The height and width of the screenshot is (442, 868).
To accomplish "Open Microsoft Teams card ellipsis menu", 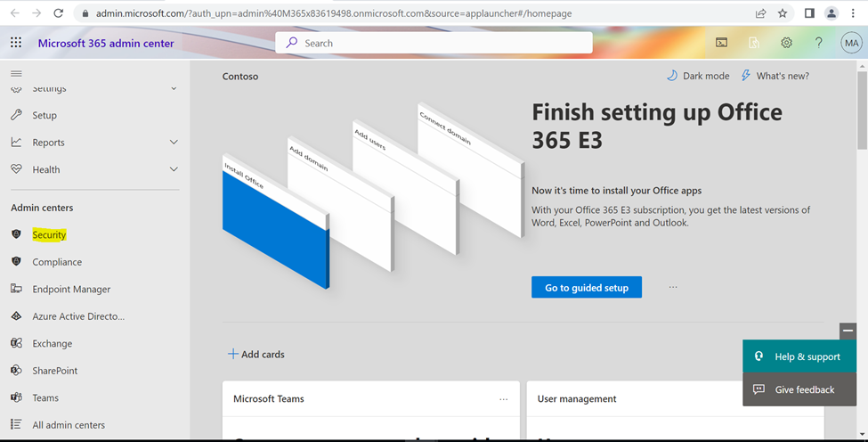I will [503, 399].
